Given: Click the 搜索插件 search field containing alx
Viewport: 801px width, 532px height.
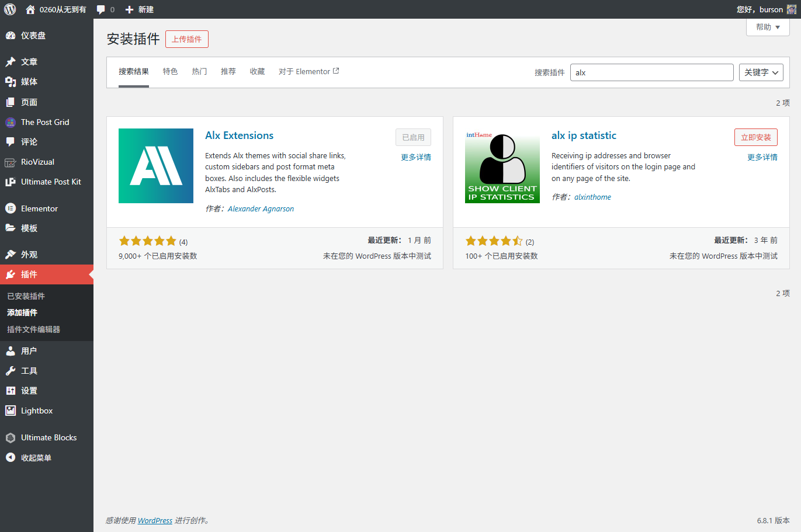Looking at the screenshot, I should click(651, 72).
